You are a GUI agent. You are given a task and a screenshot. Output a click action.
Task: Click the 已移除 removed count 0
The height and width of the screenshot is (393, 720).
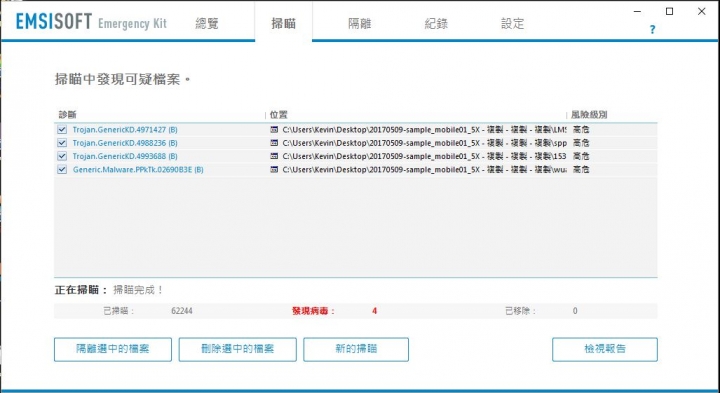tap(575, 311)
